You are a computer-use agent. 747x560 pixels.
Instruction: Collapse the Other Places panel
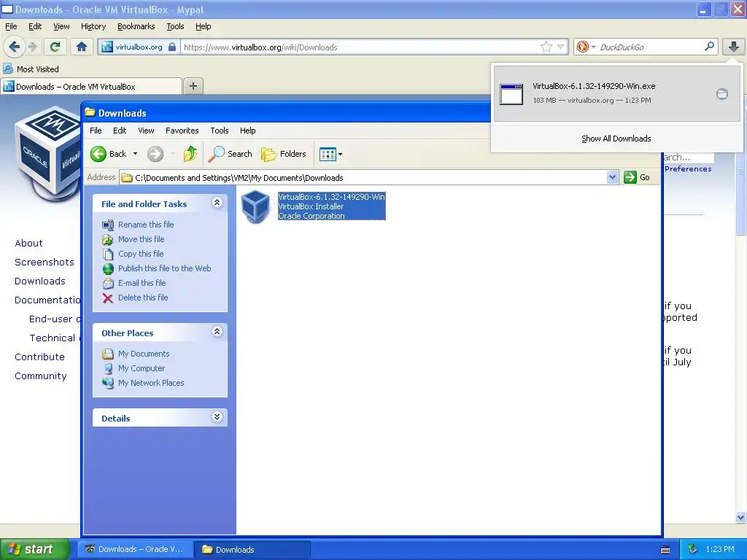tap(217, 332)
